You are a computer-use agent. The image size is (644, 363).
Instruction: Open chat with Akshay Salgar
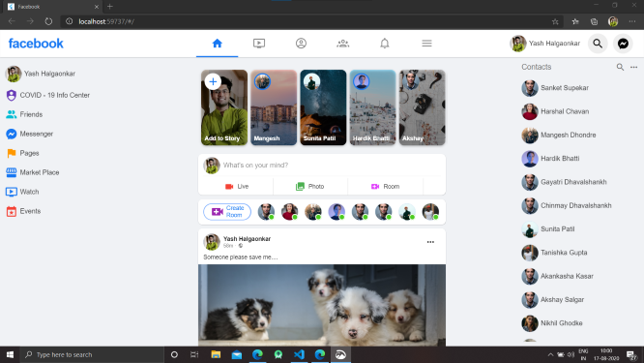553,300
